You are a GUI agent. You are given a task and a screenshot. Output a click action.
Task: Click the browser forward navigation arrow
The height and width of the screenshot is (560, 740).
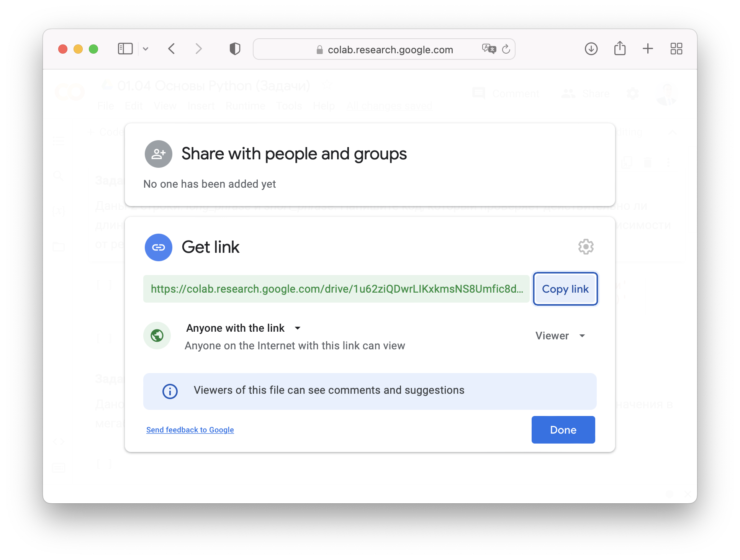point(198,49)
